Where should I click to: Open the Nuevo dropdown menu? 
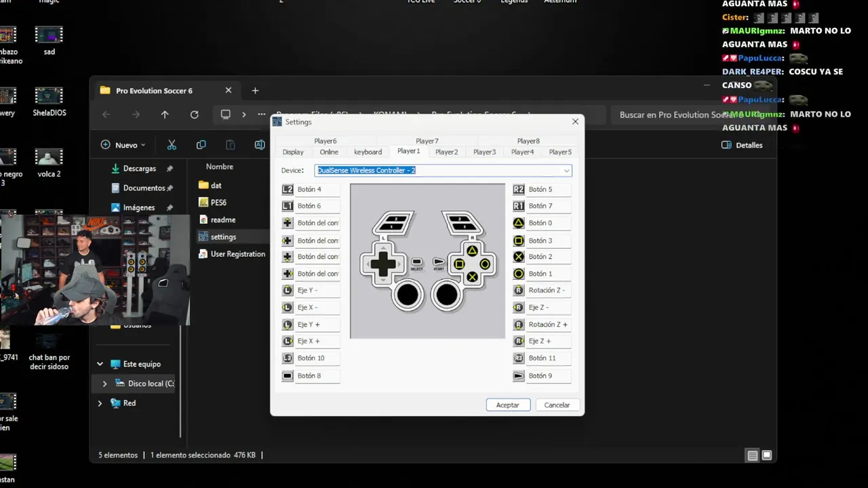pyautogui.click(x=123, y=145)
